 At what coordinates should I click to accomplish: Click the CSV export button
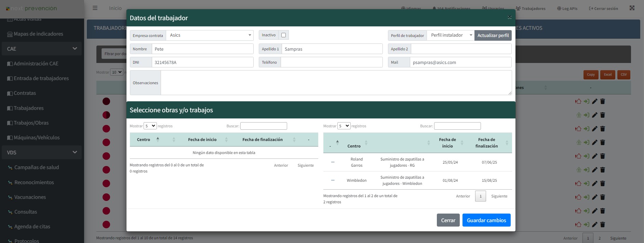click(624, 75)
